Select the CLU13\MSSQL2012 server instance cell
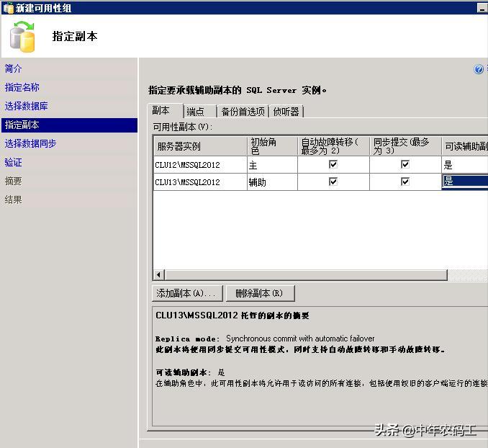The width and height of the screenshot is (488, 448). click(x=200, y=182)
